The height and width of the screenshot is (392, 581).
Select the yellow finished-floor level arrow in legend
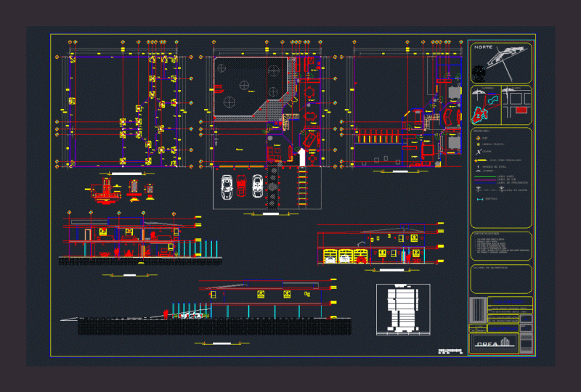pyautogui.click(x=481, y=160)
